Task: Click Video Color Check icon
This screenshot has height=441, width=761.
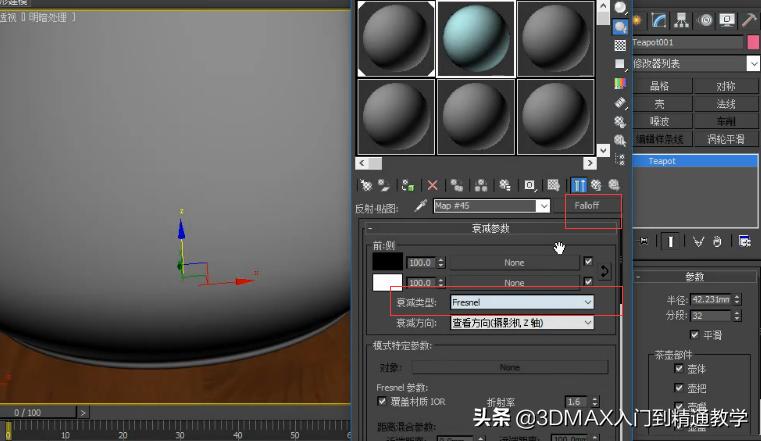Action: [620, 83]
